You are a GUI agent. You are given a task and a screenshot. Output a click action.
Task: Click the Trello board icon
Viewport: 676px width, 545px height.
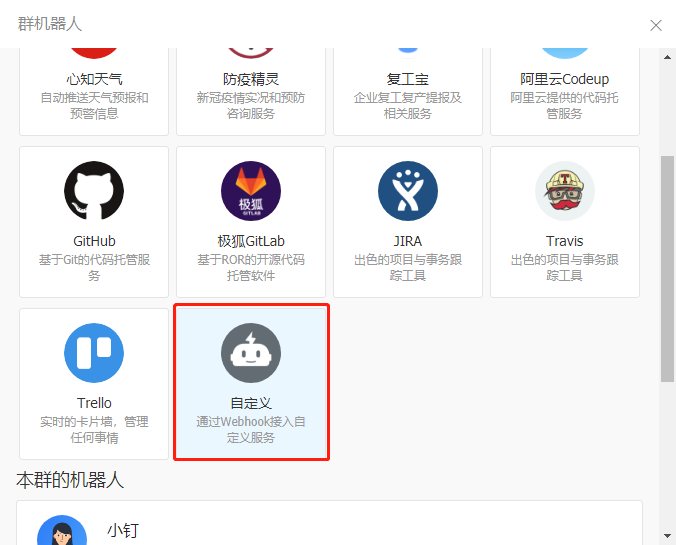click(x=94, y=353)
